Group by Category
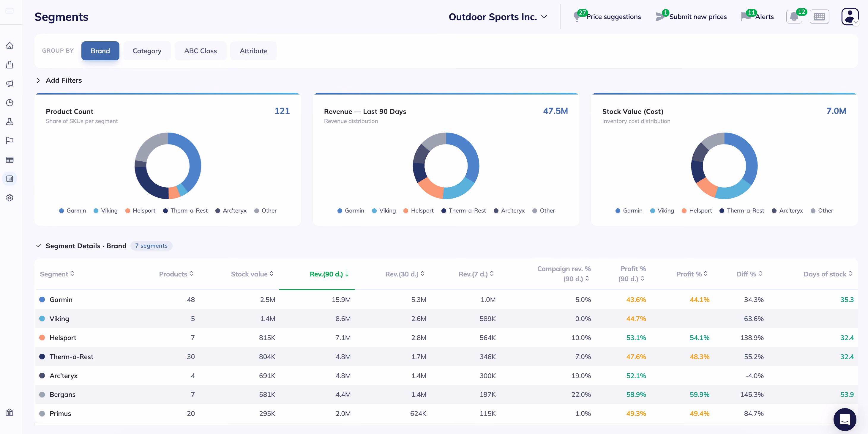The width and height of the screenshot is (868, 434). click(x=147, y=51)
